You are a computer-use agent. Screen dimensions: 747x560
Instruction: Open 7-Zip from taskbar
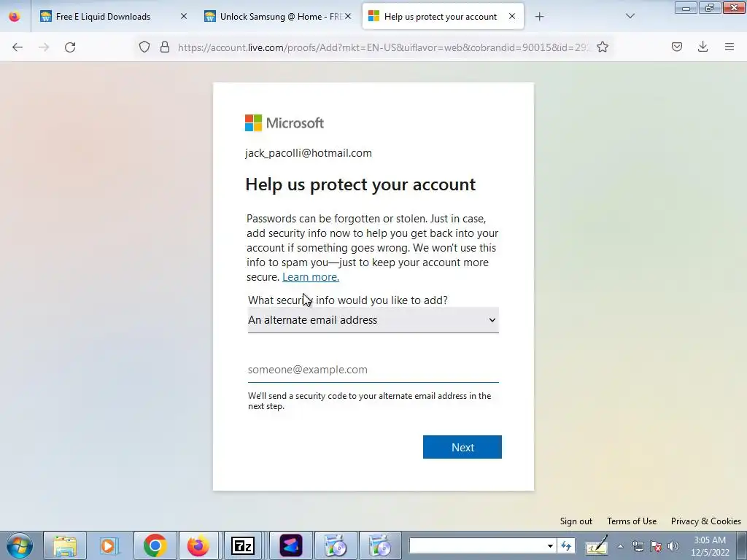(242, 545)
